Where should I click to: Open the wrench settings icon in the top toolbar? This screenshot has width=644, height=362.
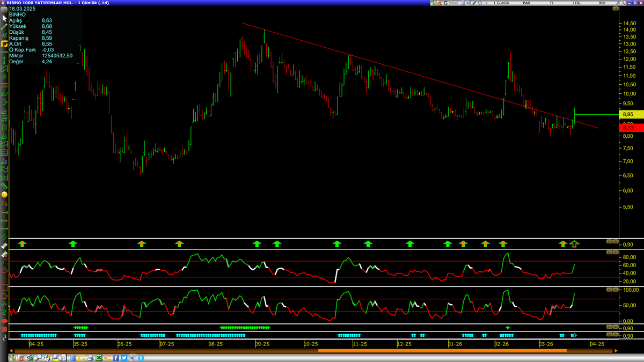[623, 3]
